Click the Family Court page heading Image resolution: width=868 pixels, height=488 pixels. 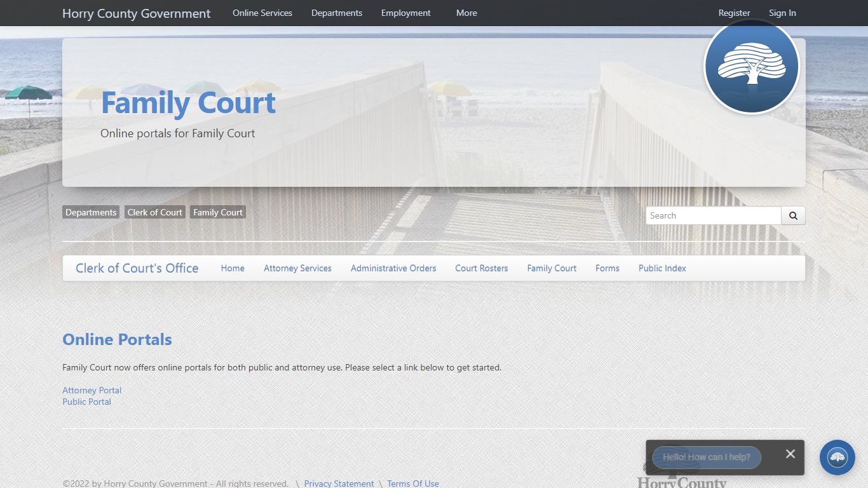(x=188, y=103)
